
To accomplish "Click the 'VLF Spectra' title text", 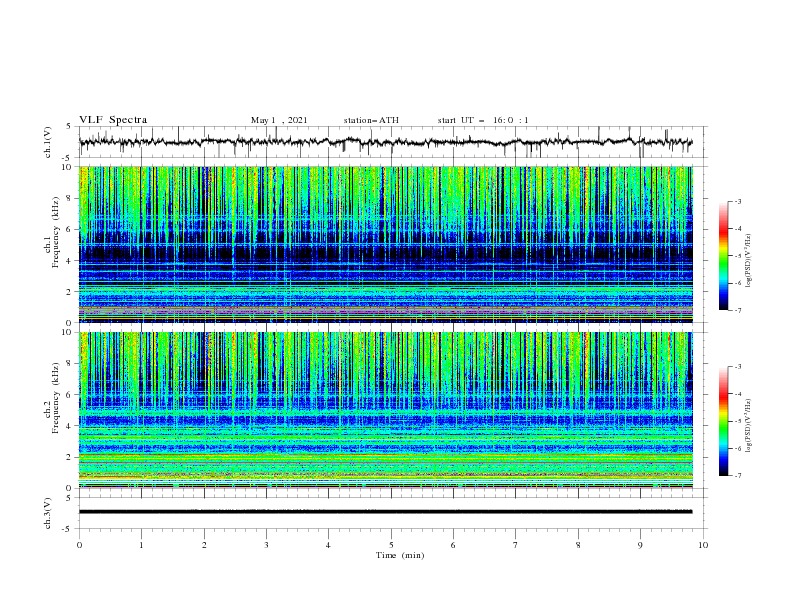I will click(x=113, y=120).
